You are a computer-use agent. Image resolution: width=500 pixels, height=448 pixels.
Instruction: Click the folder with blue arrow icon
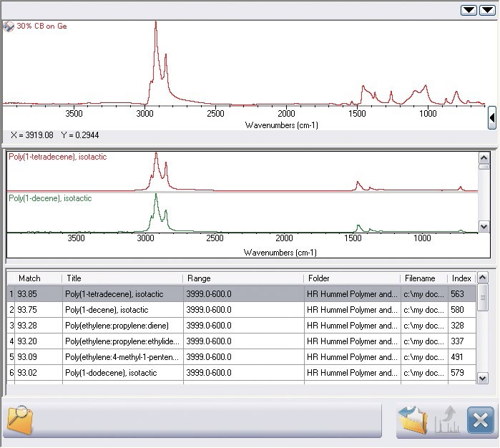tap(413, 420)
